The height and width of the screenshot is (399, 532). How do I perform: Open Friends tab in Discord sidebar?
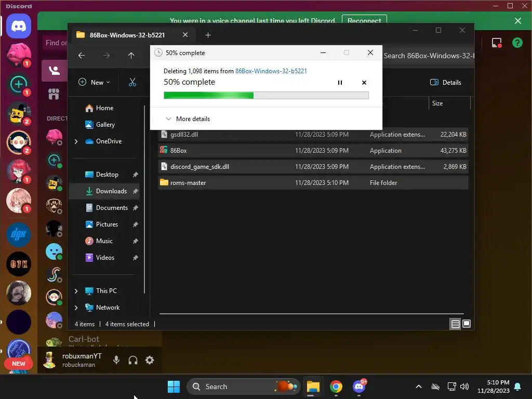pyautogui.click(x=54, y=71)
